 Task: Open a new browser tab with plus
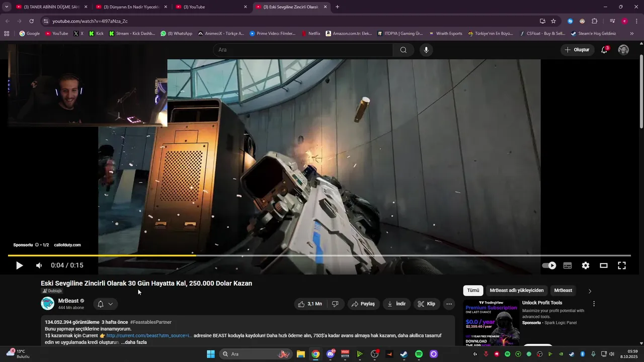coord(337,7)
